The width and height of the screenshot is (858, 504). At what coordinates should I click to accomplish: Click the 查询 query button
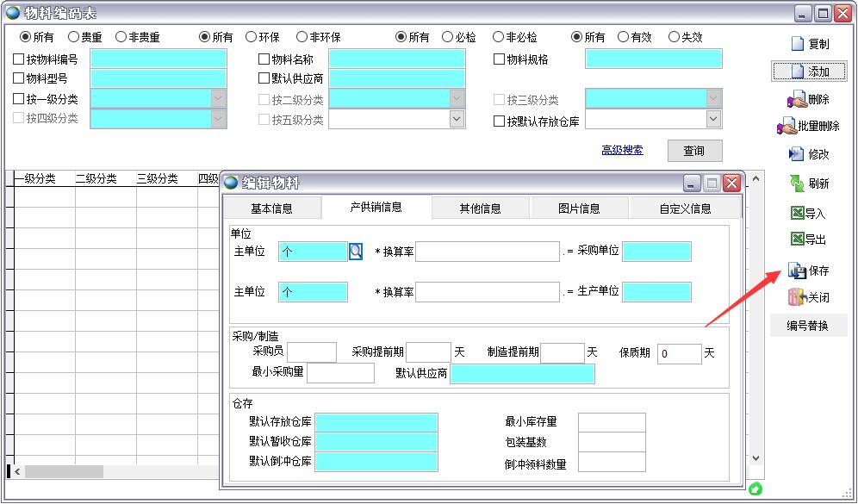694,150
